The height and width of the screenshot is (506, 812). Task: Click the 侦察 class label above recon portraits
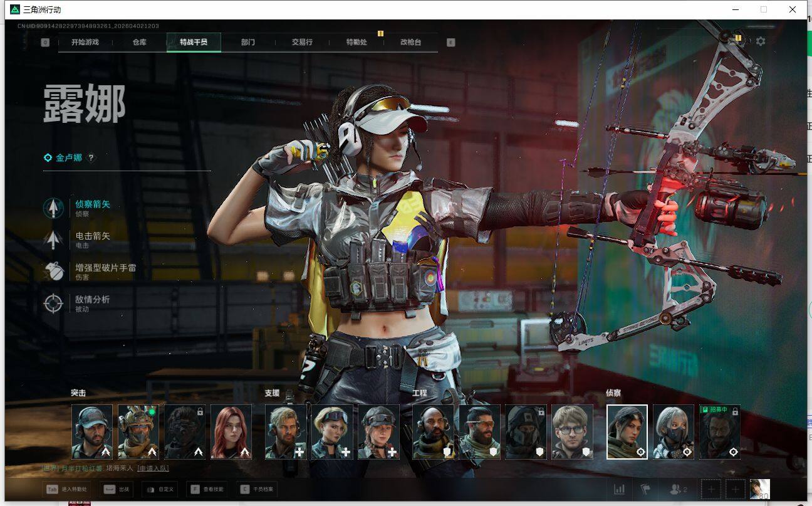[613, 393]
